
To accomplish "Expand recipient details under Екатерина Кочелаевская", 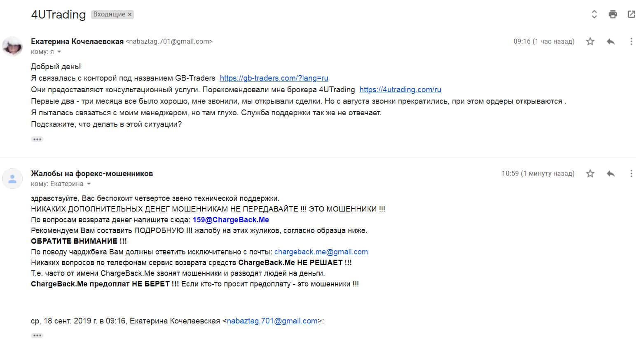I will (59, 52).
